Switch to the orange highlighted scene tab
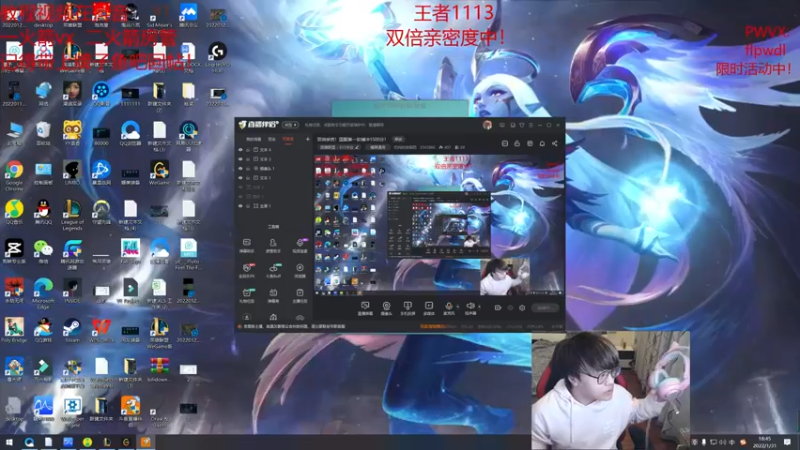The width and height of the screenshot is (800, 450). (x=288, y=139)
